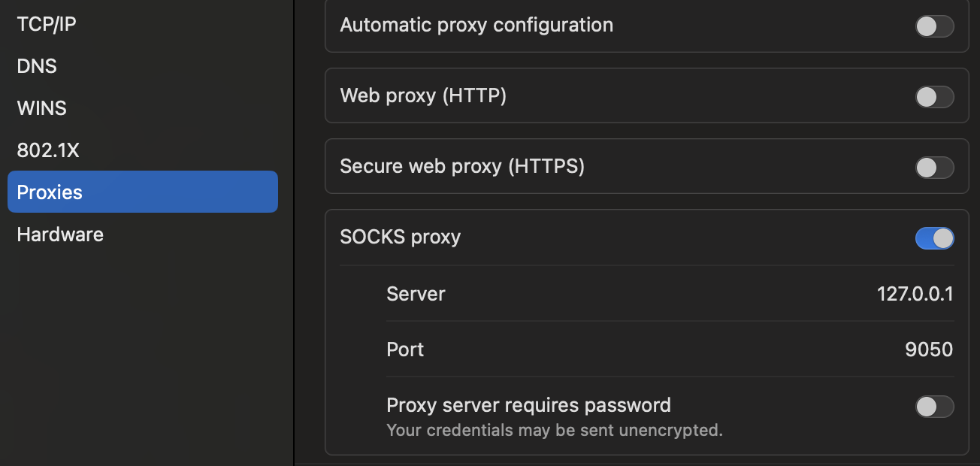Disable the SOCKS proxy toggle

tap(934, 238)
